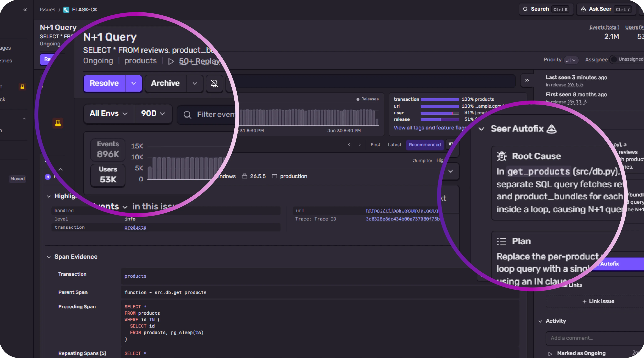The width and height of the screenshot is (644, 358).
Task: Collapse the Span Evidence section
Action: (49, 257)
